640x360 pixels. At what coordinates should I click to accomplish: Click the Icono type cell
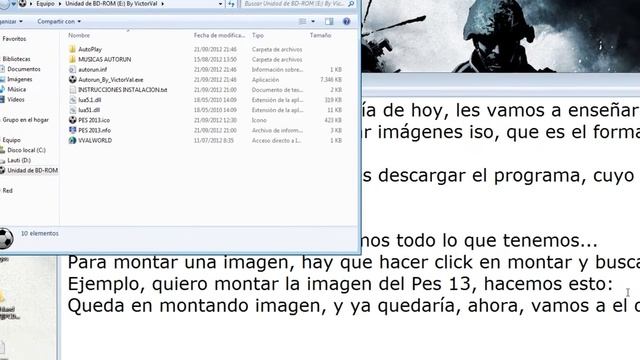click(x=259, y=120)
